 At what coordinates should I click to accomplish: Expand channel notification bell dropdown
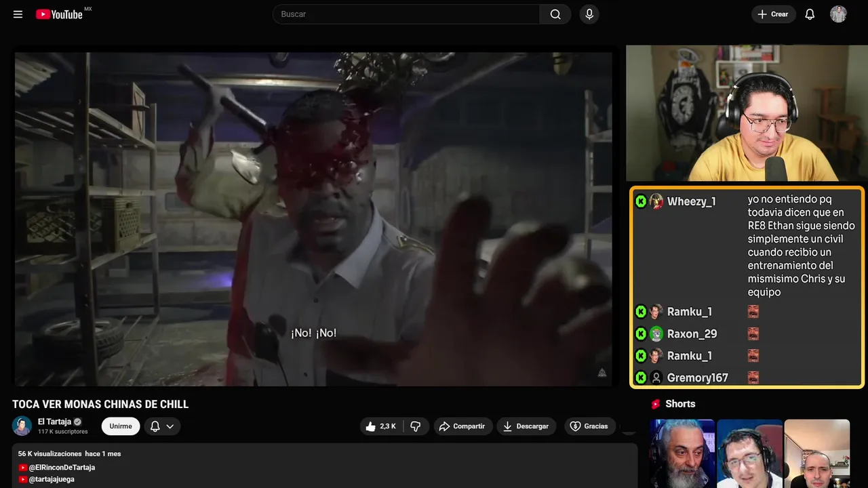[162, 426]
